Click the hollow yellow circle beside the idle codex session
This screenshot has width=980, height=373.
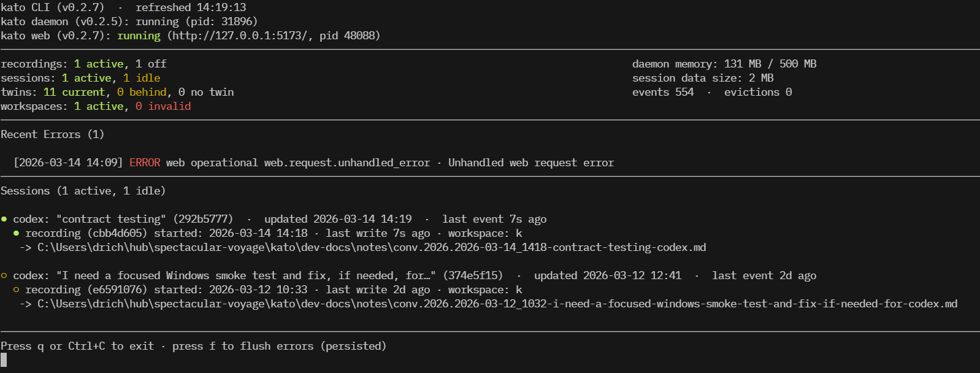coord(4,275)
